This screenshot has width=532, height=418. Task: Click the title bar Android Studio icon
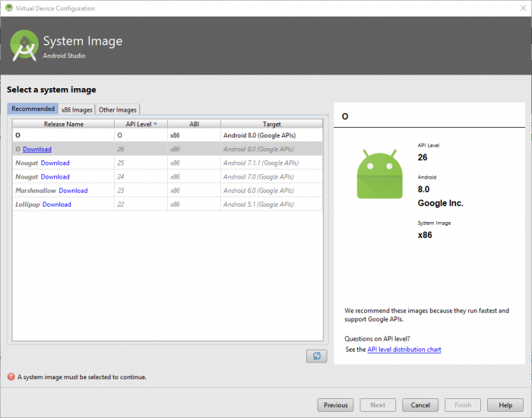(x=9, y=8)
